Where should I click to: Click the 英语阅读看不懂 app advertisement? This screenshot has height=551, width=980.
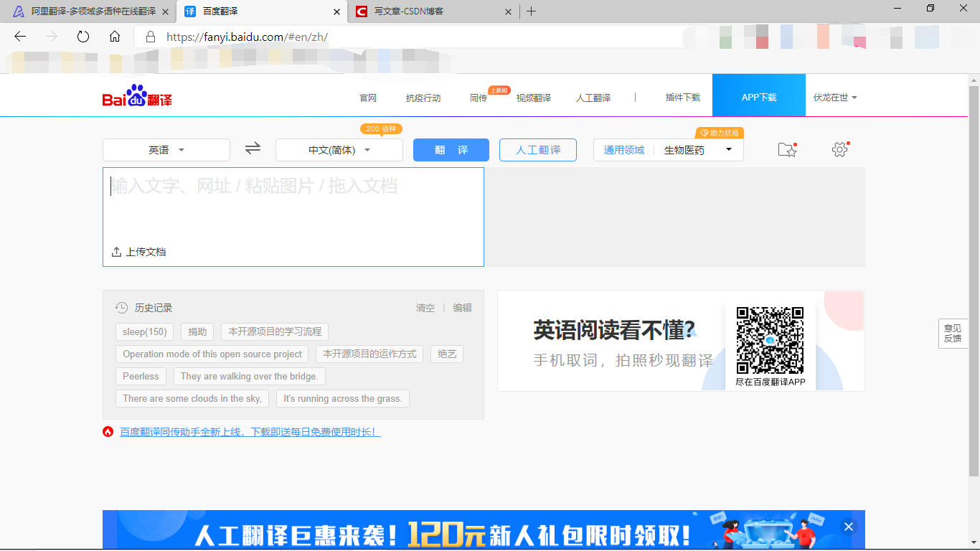(681, 341)
